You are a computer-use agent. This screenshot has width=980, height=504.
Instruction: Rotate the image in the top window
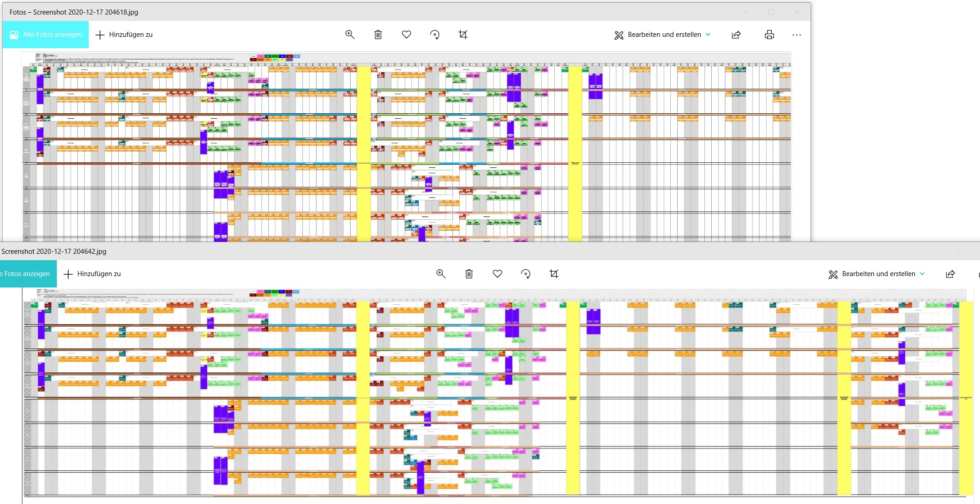pos(435,35)
